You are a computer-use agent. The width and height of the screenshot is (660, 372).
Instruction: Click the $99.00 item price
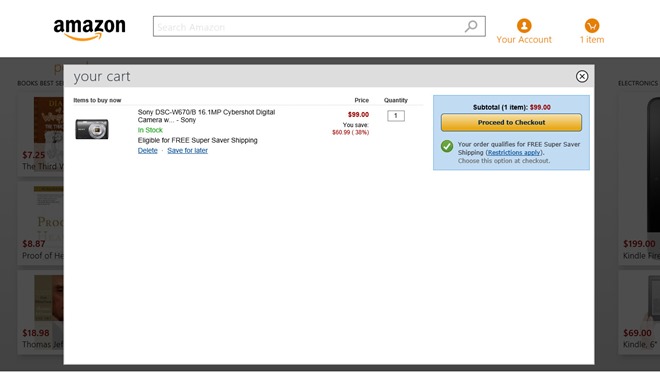click(358, 114)
